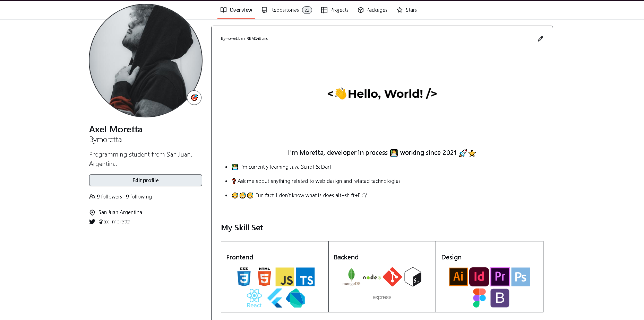644x320 pixels.
Task: Edit README with the pencil icon
Action: (x=540, y=39)
